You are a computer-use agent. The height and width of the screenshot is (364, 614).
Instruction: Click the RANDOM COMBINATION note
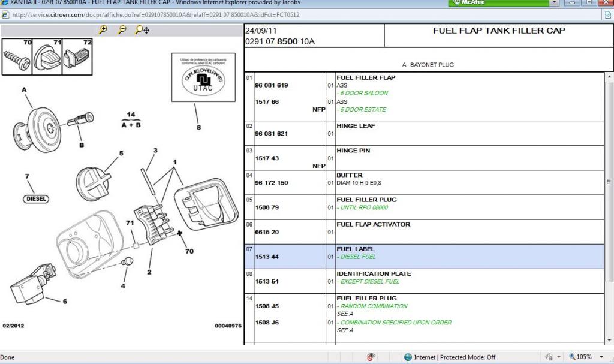(372, 306)
